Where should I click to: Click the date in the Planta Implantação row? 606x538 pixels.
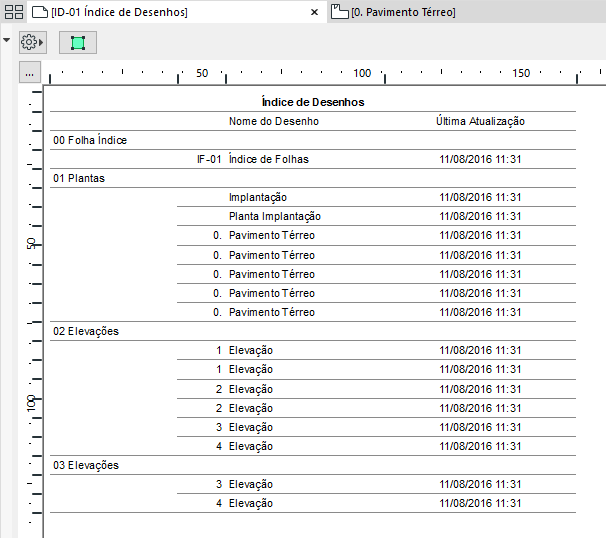480,216
